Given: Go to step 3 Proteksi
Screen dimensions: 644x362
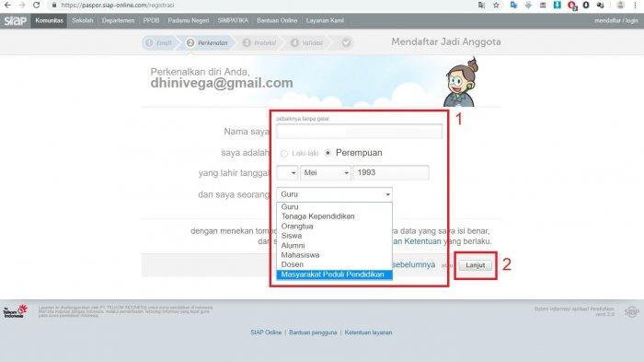Looking at the screenshot, I should coord(260,42).
